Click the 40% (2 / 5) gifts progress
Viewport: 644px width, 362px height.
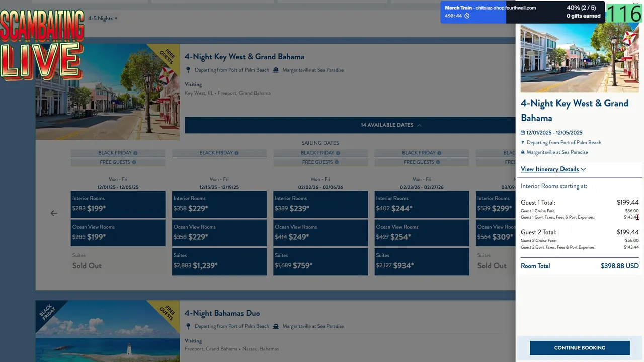(581, 8)
